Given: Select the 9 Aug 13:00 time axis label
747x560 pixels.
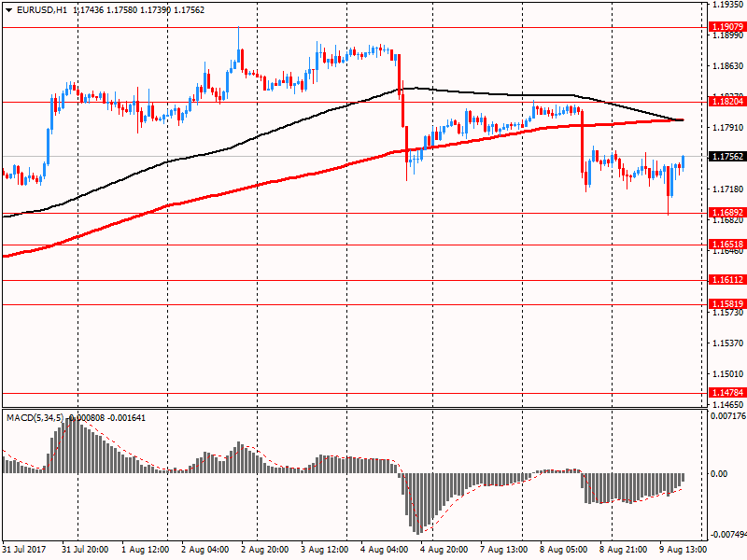Looking at the screenshot, I should pos(684,550).
